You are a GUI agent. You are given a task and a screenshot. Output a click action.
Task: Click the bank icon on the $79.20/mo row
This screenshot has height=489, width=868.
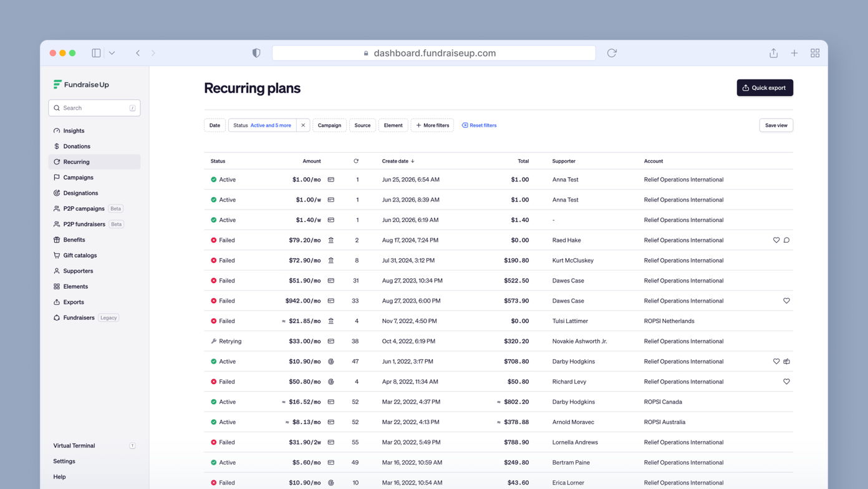point(331,240)
